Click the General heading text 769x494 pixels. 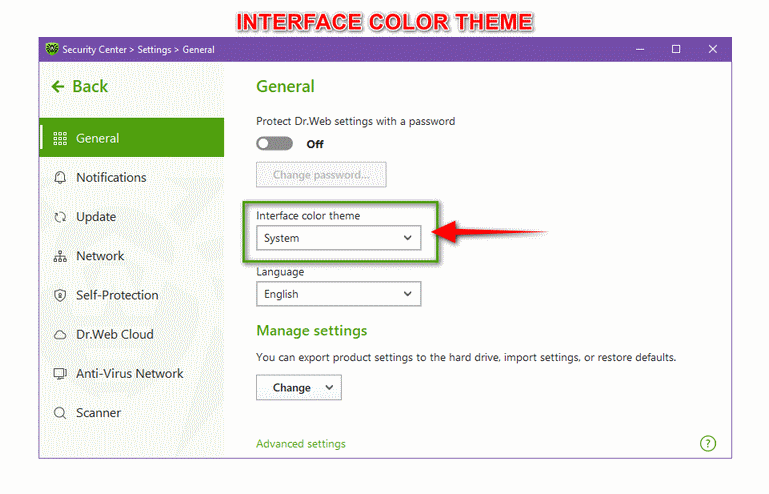coord(285,87)
